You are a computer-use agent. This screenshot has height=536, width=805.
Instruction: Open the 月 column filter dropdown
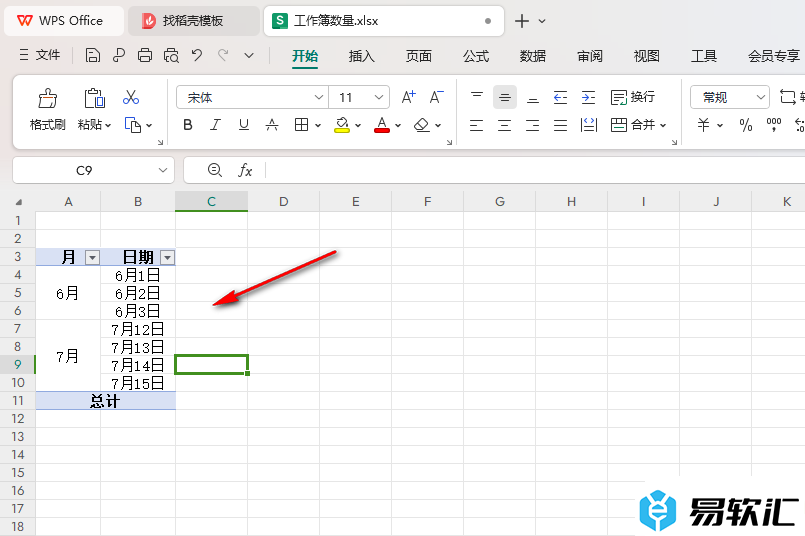point(92,257)
